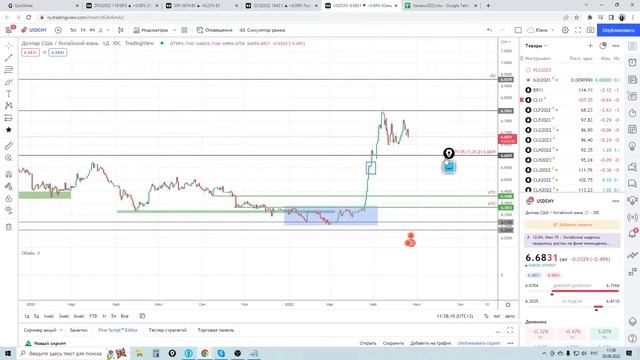Image resolution: width=640 pixels, height=360 pixels.
Task: Click the Remove drawings trash icon
Action: click(x=9, y=227)
